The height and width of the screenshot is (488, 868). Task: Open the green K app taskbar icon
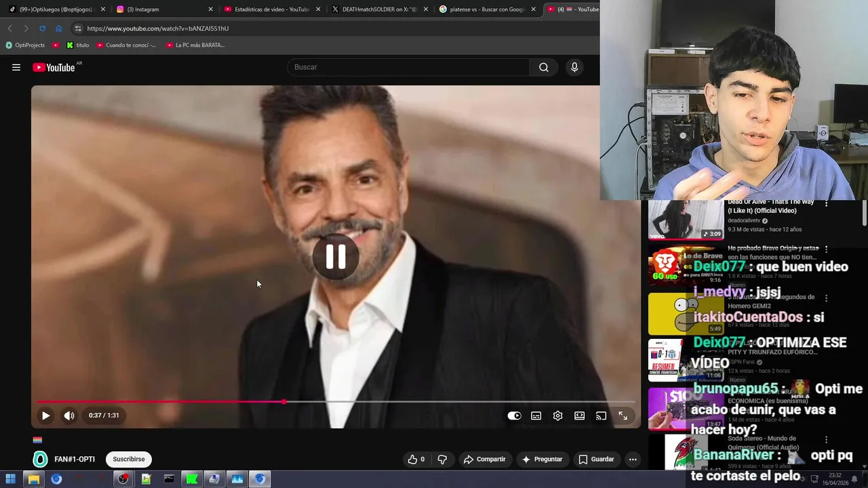tap(192, 479)
